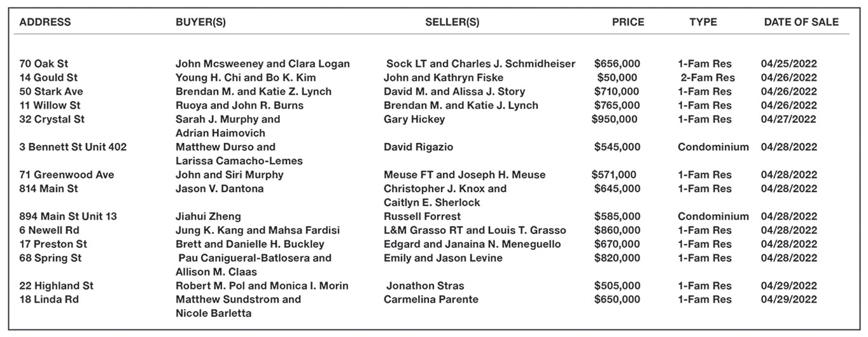Click the 18 Linda Rd address
Viewport: 868px width, 337px height.
(49, 299)
